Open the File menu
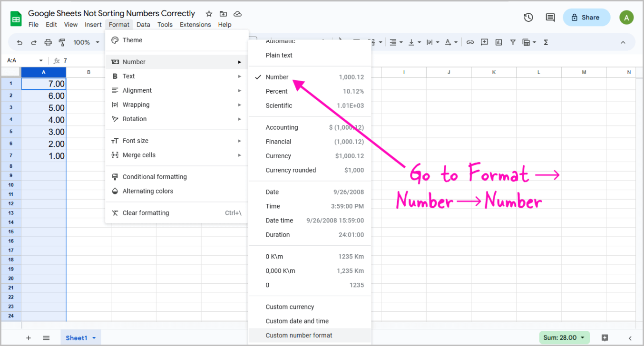Screen dimensions: 644x346 tap(33, 25)
